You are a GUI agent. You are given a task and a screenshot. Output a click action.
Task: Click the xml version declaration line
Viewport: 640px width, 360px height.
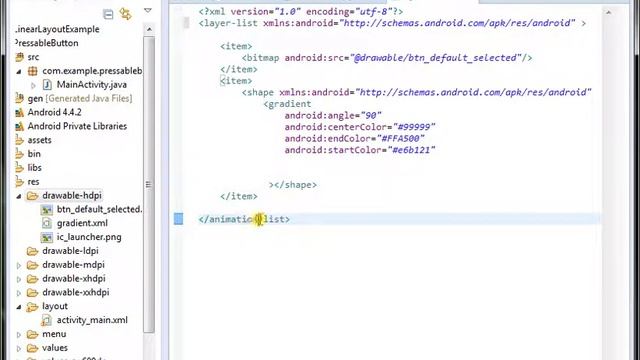point(301,12)
